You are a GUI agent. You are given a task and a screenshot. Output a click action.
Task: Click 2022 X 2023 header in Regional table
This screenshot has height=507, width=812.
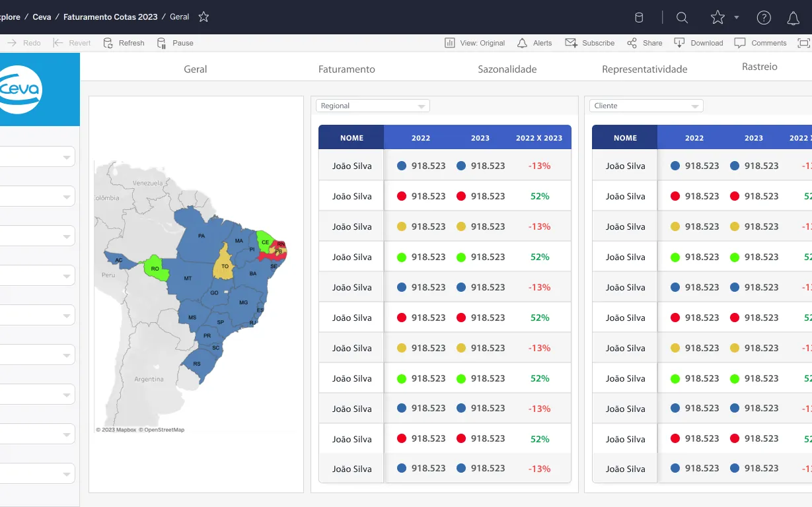[539, 138]
